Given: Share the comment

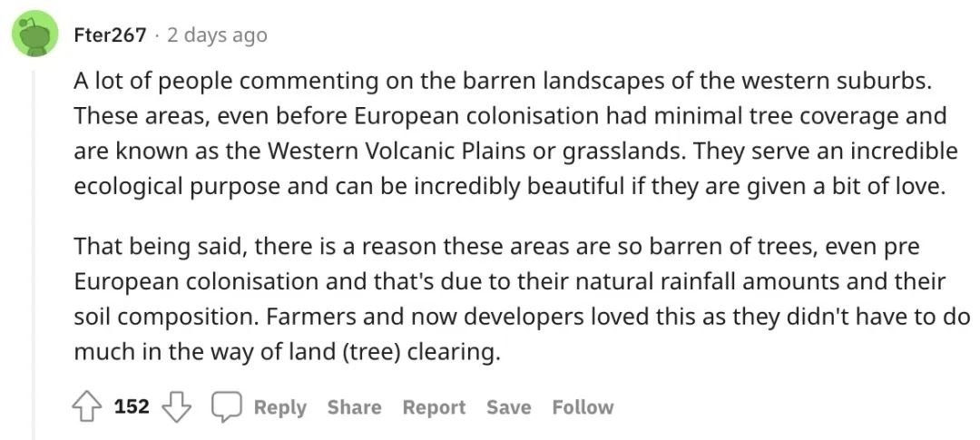Looking at the screenshot, I should click(355, 407).
